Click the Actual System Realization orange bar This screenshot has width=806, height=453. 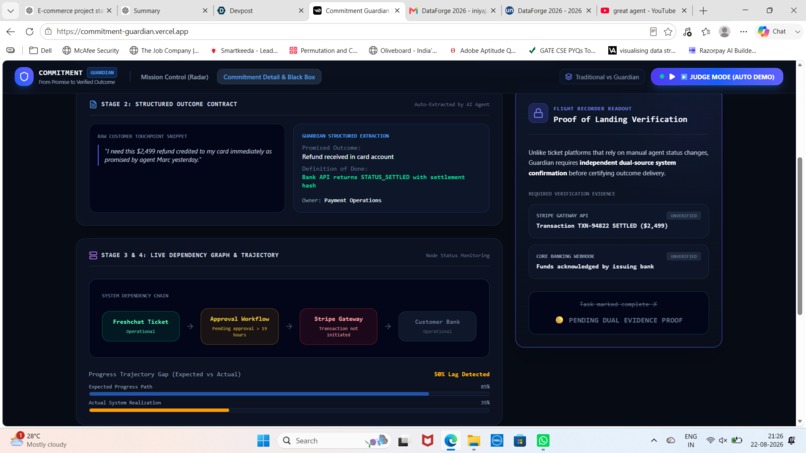tap(159, 410)
